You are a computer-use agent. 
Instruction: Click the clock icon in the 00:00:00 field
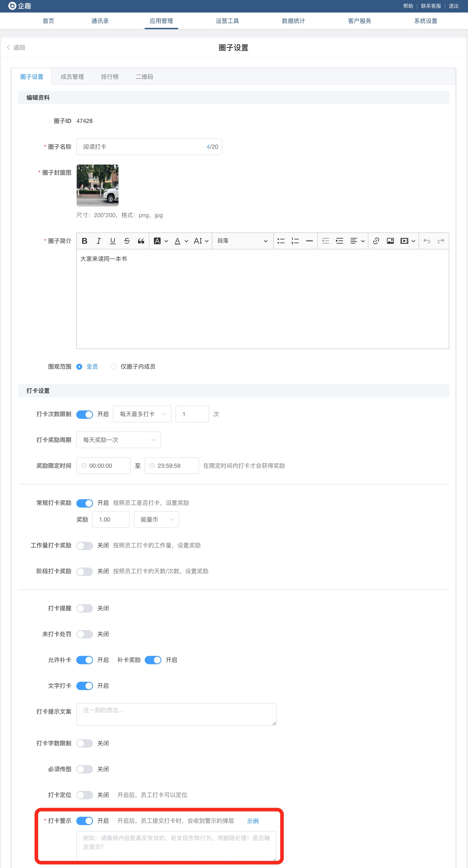click(84, 466)
